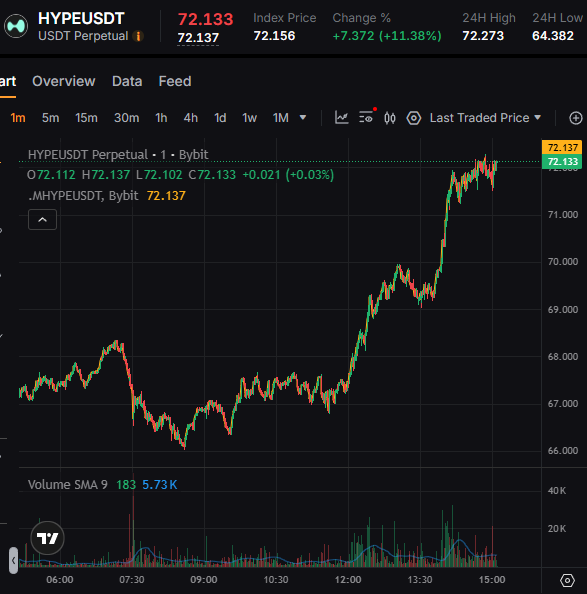Click the 66.000 price axis label
This screenshot has width=587, height=594.
tap(563, 451)
